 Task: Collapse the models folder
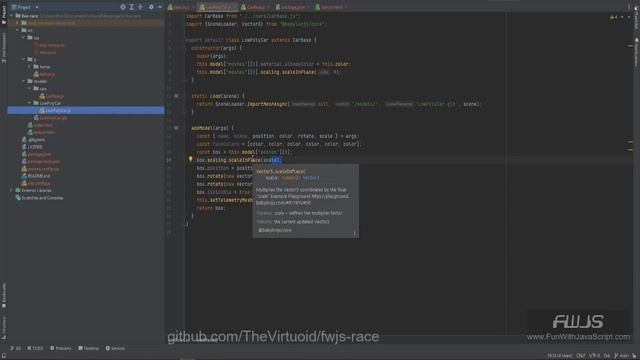coord(24,81)
